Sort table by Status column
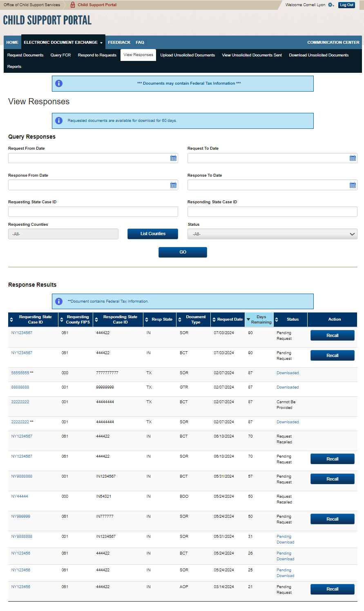The width and height of the screenshot is (364, 611). point(277,320)
